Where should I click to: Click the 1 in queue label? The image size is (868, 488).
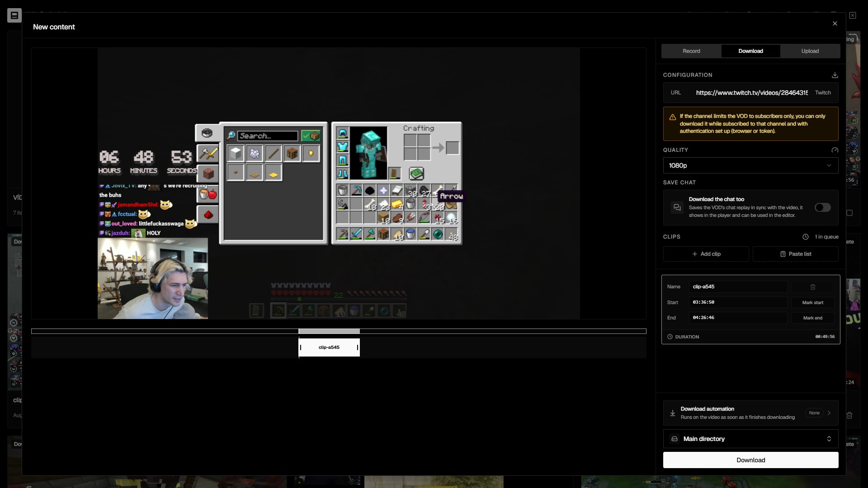click(x=826, y=237)
